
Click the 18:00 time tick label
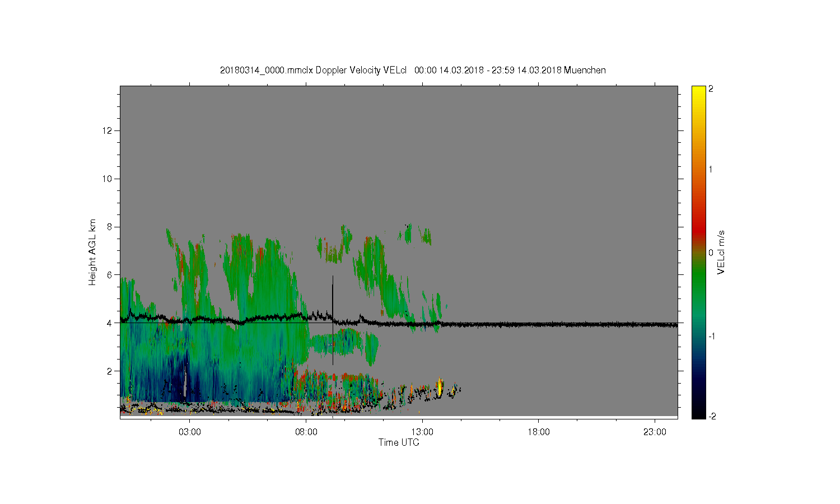coord(539,432)
